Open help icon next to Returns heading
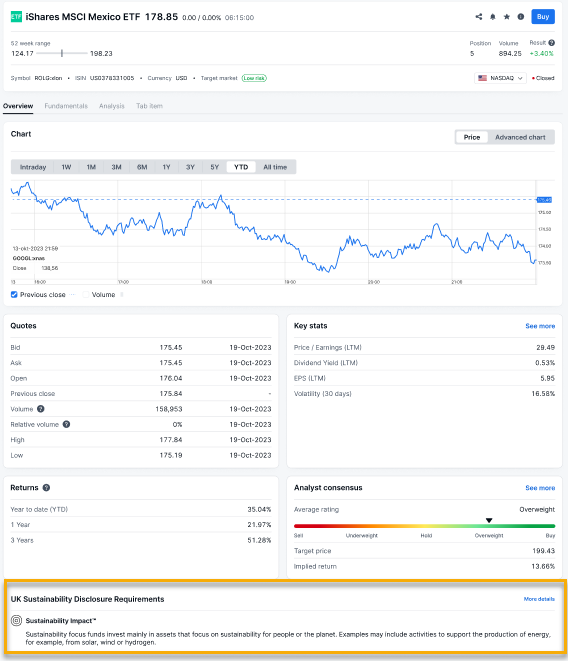568x661 pixels. click(x=46, y=487)
